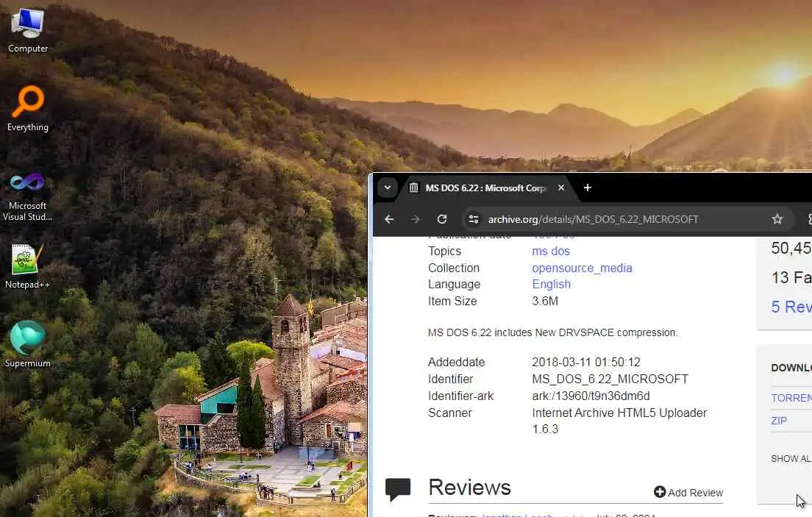812x517 pixels.
Task: Open the TORRENT download option
Action: pos(791,398)
